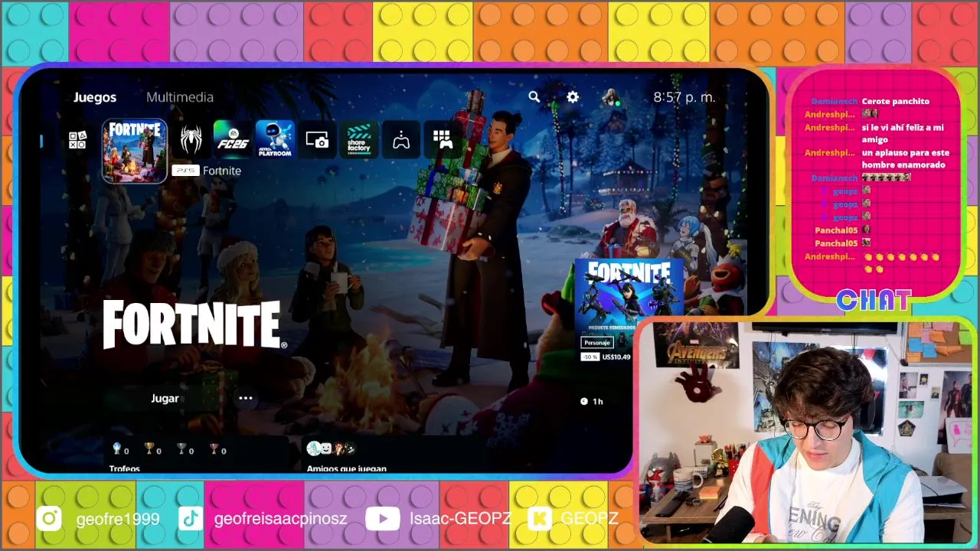The image size is (980, 551).
Task: Click 'un aplauso para este hombre enamorado' message
Action: coord(906,158)
